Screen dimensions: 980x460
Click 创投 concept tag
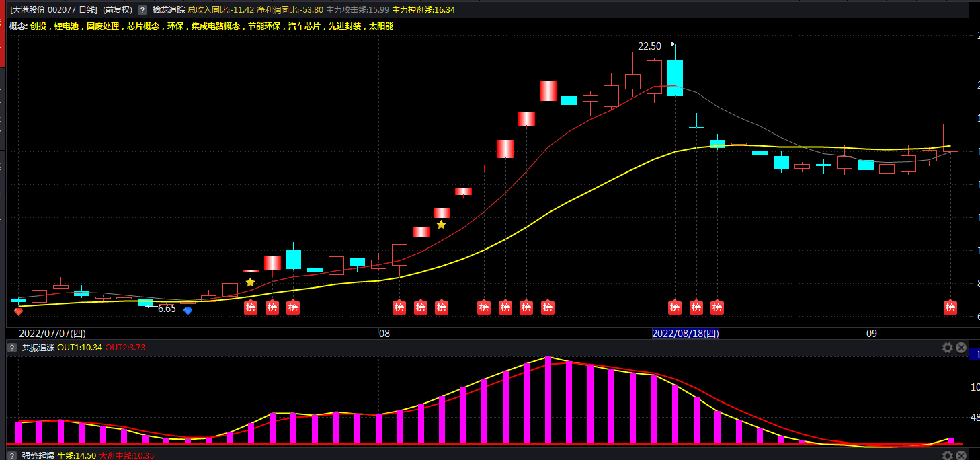click(x=38, y=26)
